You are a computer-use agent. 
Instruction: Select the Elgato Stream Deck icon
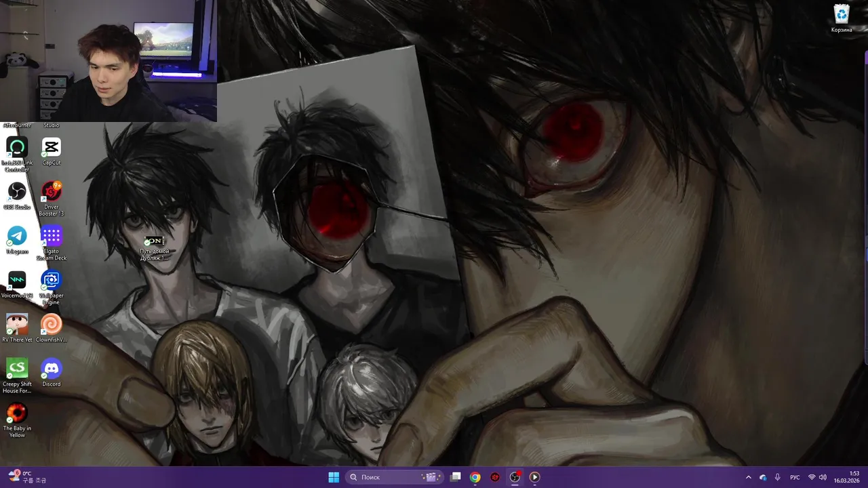click(x=52, y=243)
